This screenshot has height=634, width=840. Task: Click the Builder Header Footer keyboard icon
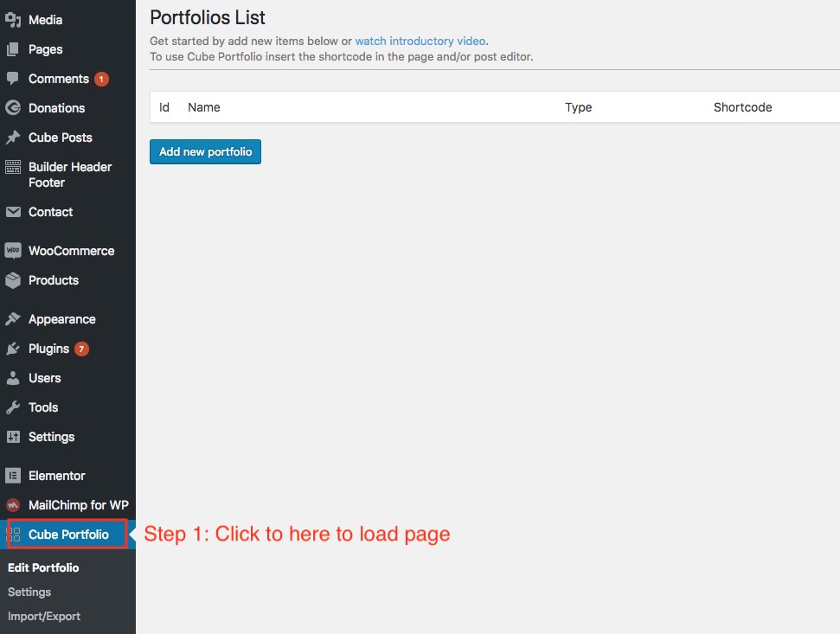(x=13, y=167)
